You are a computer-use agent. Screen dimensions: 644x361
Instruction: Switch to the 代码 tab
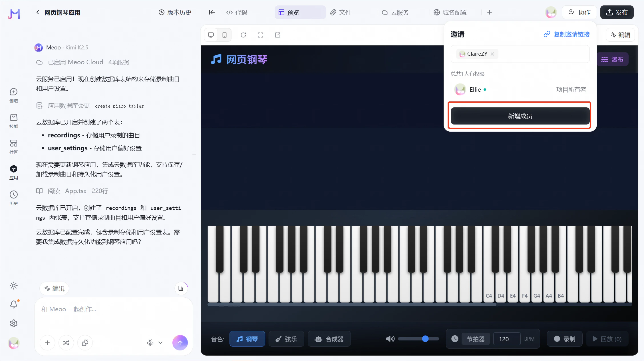tap(237, 12)
